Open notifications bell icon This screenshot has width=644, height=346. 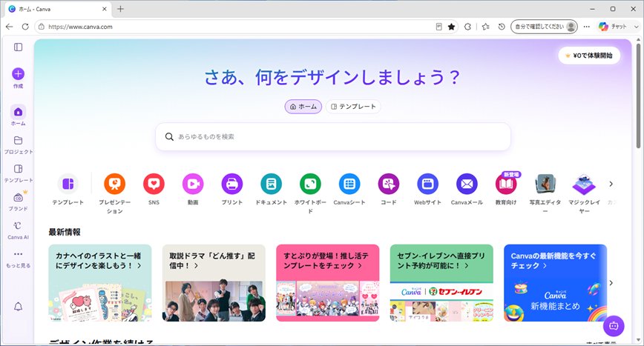point(18,307)
